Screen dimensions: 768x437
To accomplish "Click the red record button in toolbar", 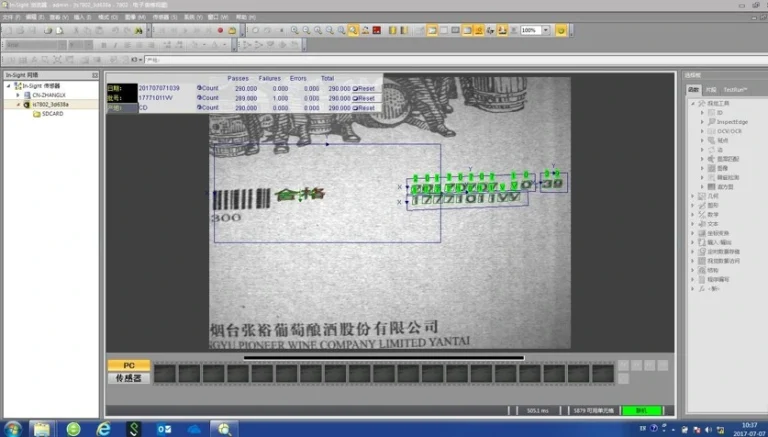I will pos(220,30).
